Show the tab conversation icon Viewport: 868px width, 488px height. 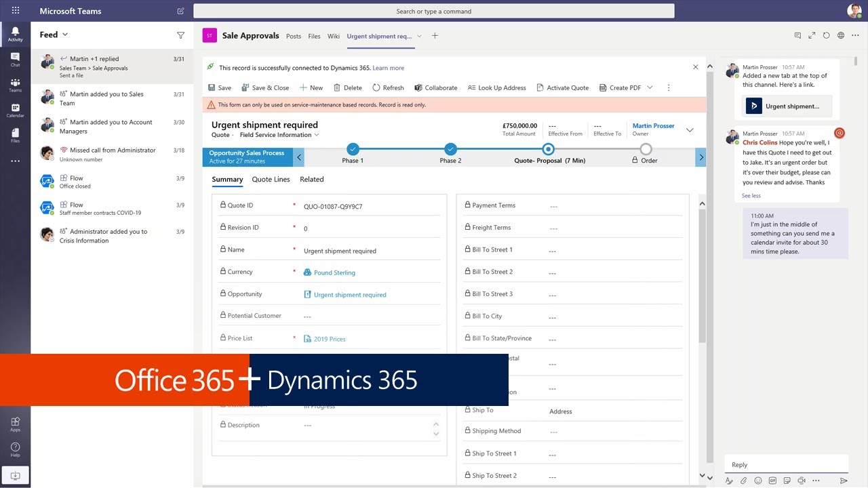[797, 35]
